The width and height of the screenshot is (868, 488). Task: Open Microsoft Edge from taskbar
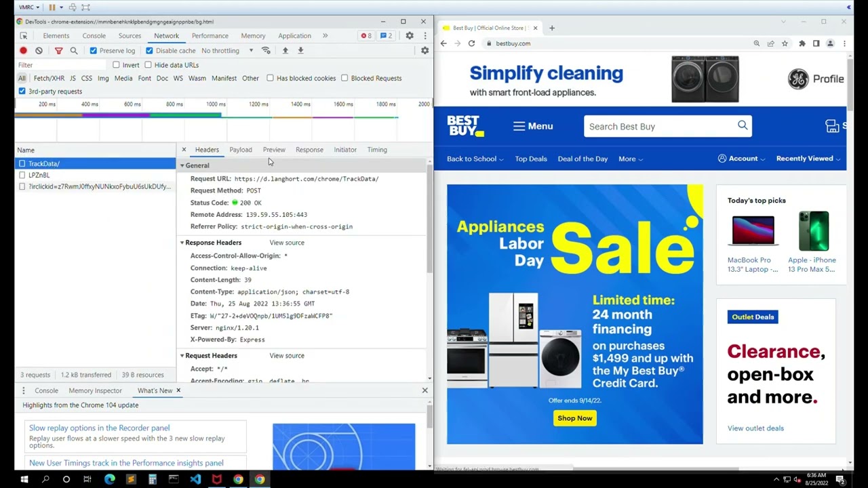click(x=110, y=479)
